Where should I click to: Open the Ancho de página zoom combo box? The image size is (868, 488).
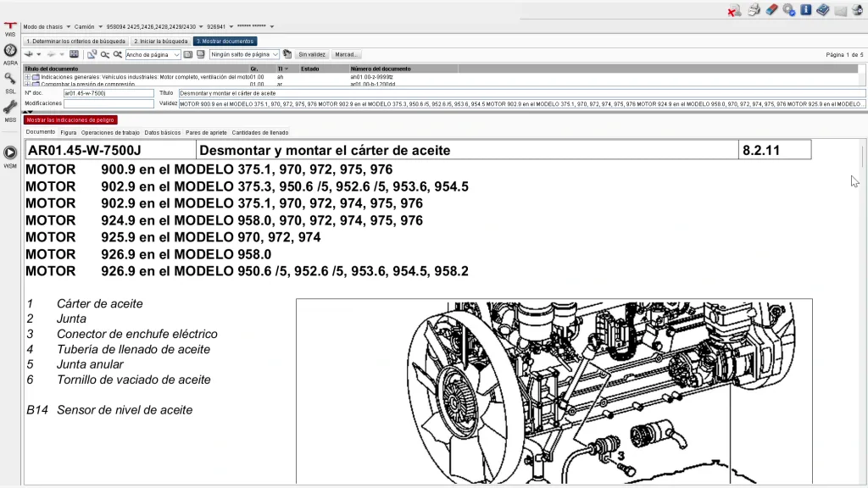click(153, 54)
